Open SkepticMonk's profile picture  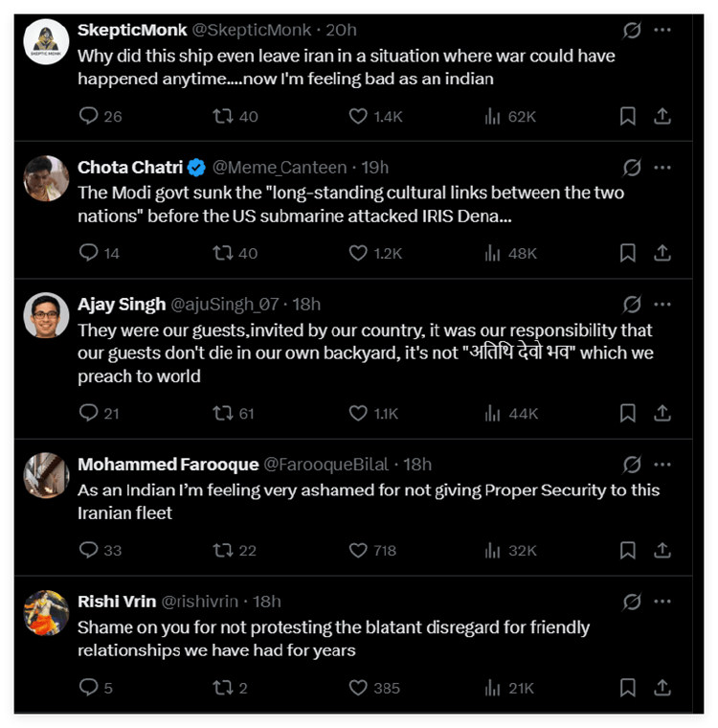(x=46, y=42)
